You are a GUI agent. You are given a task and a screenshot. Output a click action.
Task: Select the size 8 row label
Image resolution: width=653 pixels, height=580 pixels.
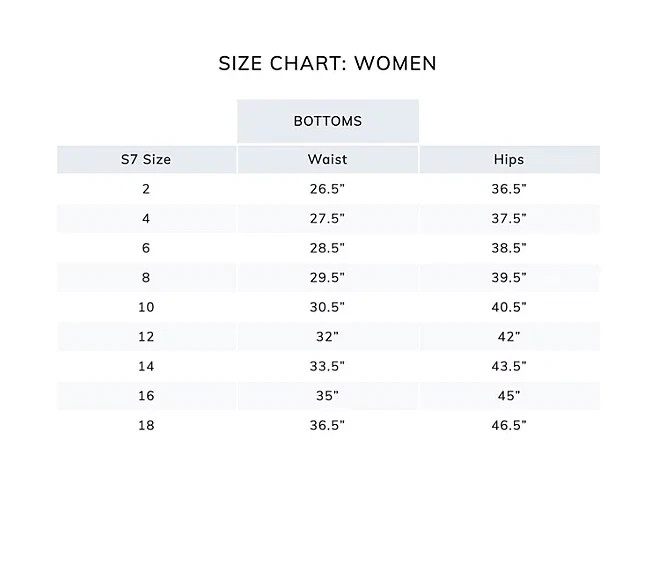tap(146, 278)
